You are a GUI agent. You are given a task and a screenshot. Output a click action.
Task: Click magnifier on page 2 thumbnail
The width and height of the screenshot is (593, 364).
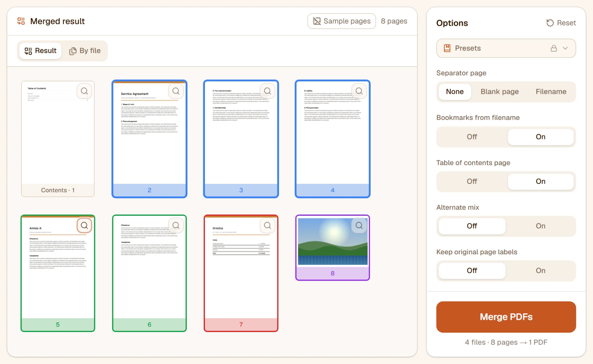[x=176, y=91]
